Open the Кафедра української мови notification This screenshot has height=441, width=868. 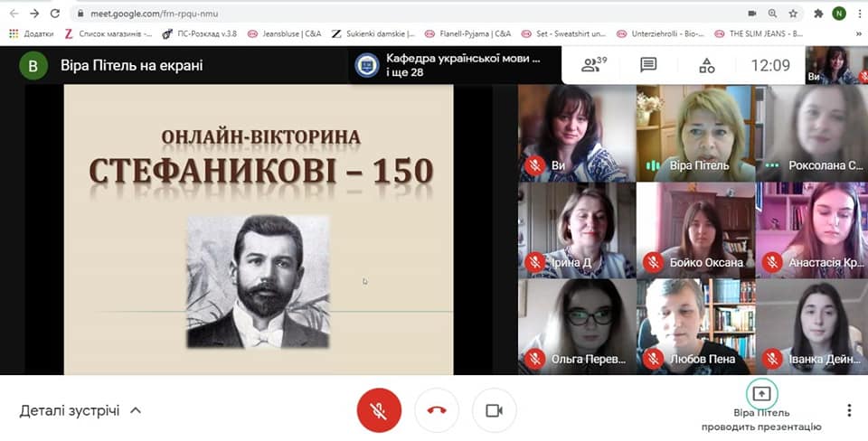coord(452,65)
